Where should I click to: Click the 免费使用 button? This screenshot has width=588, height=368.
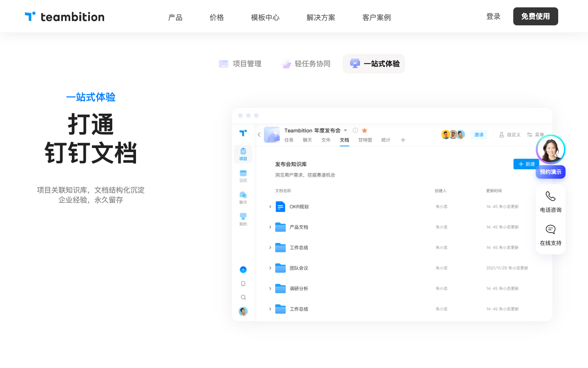pyautogui.click(x=535, y=16)
